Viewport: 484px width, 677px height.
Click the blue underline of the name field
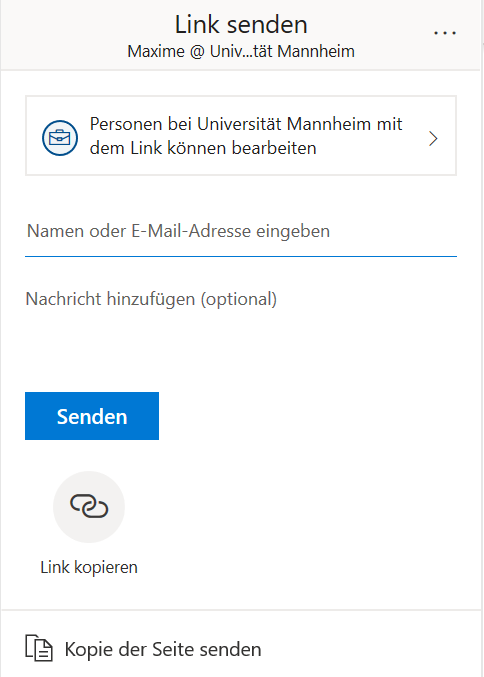click(241, 256)
